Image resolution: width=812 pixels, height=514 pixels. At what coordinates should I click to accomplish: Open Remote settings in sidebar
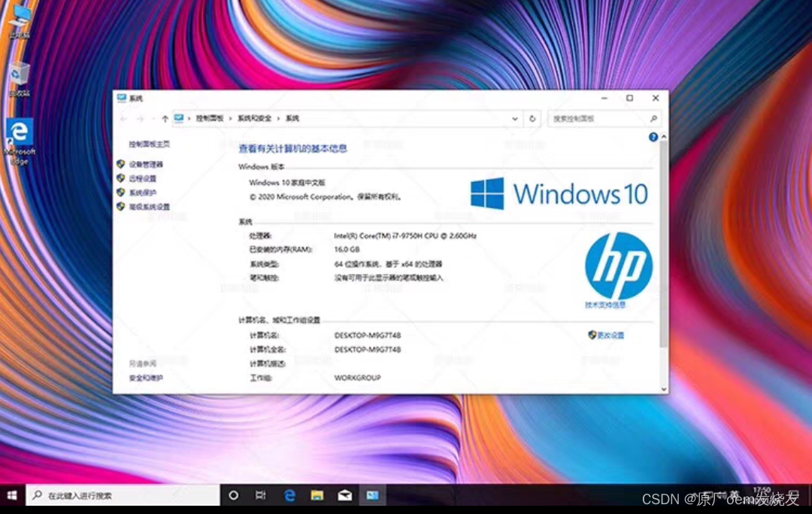tap(142, 178)
